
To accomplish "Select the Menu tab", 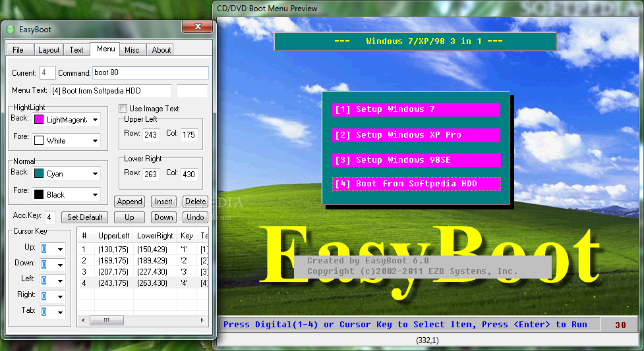I will [x=105, y=49].
